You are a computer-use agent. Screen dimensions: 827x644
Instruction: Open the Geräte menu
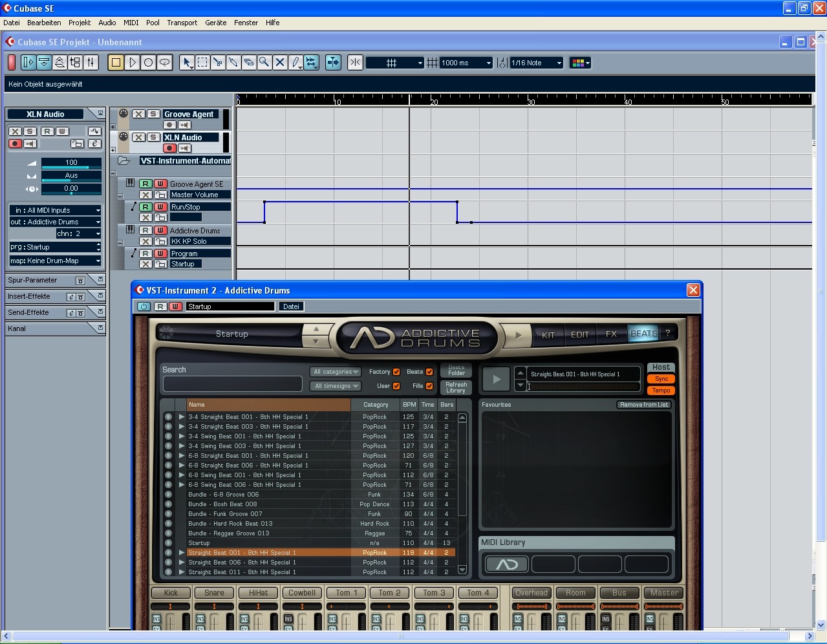216,23
